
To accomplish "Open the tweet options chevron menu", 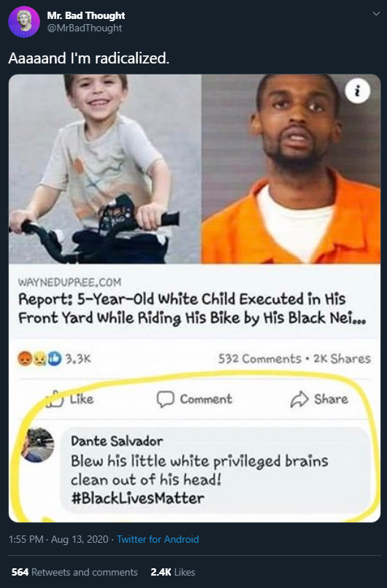I will 376,14.
